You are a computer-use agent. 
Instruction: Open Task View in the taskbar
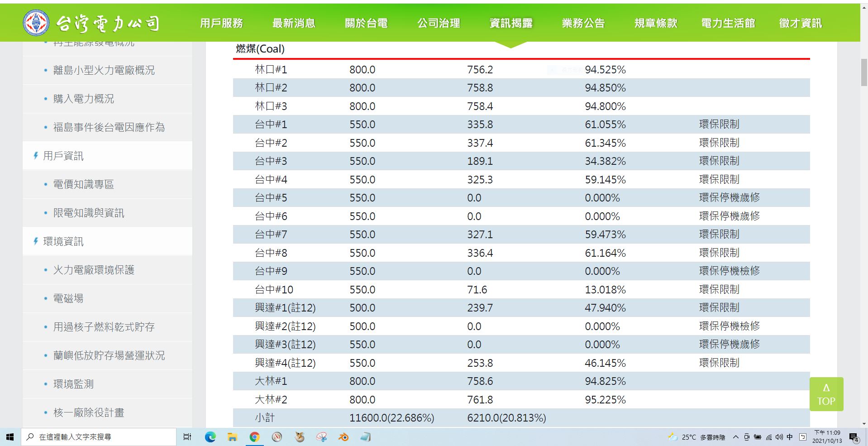click(x=187, y=437)
